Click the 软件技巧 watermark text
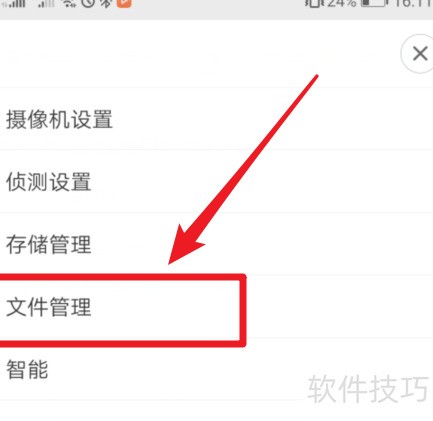The width and height of the screenshot is (433, 421). point(368,389)
